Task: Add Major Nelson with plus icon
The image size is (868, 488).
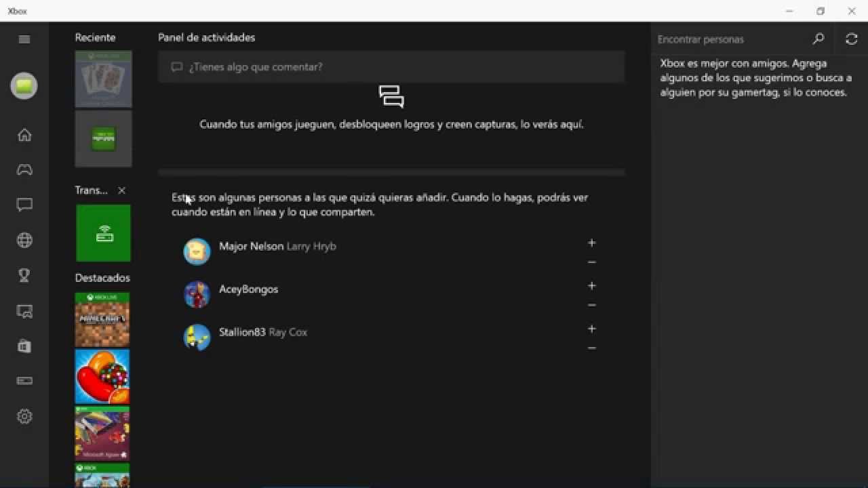Action: (x=591, y=243)
